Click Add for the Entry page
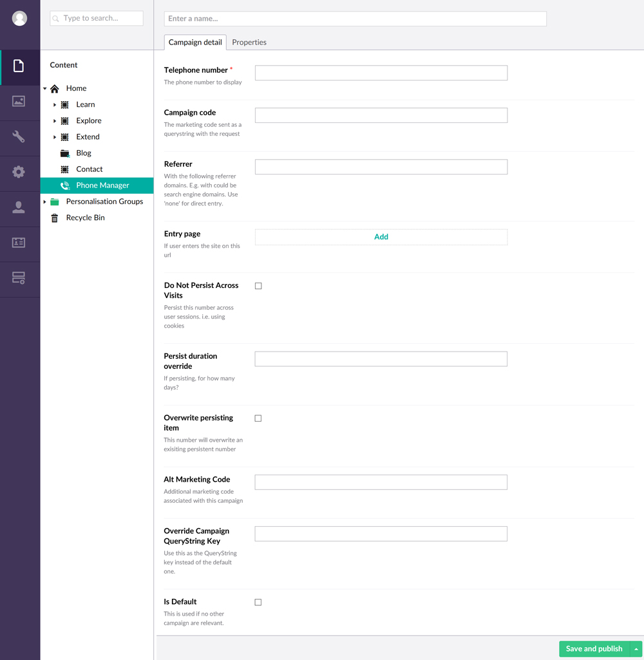Viewport: 644px width, 660px height. click(x=381, y=236)
